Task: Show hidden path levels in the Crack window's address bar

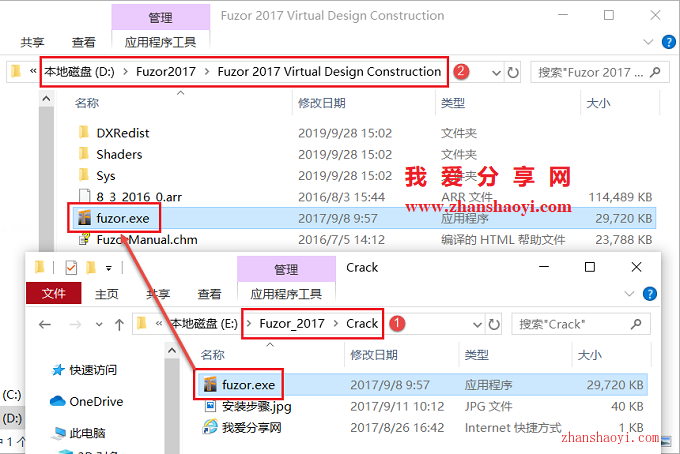Action: pyautogui.click(x=159, y=323)
